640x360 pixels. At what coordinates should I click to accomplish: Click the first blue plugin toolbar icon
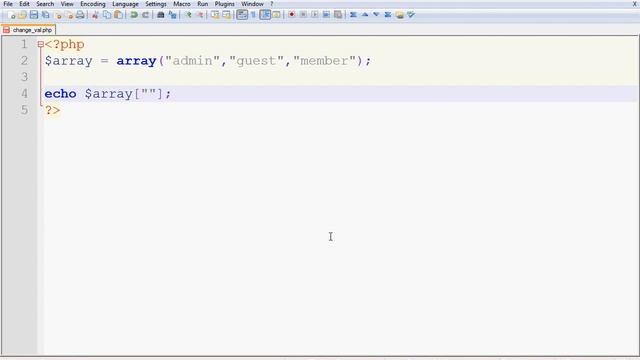pyautogui.click(x=353, y=15)
